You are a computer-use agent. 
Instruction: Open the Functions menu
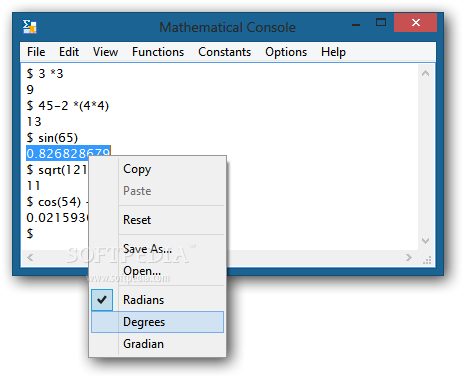pyautogui.click(x=158, y=52)
